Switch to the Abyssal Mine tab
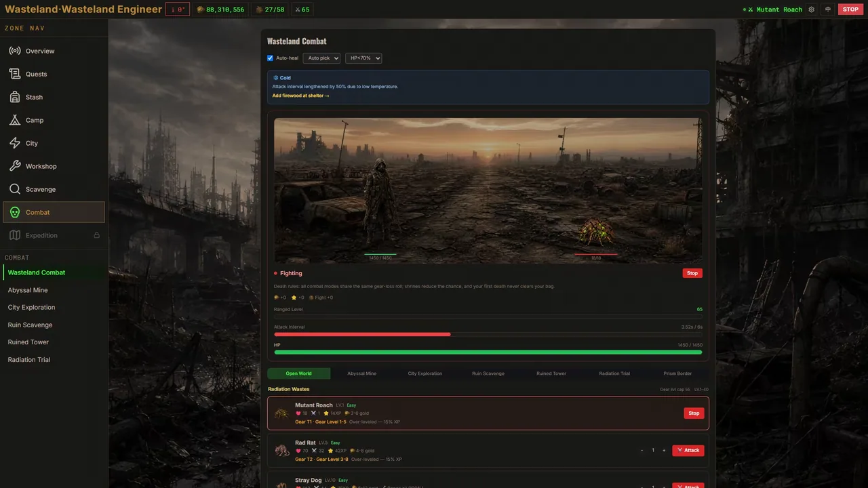Screen dimensions: 868x488 point(362,373)
